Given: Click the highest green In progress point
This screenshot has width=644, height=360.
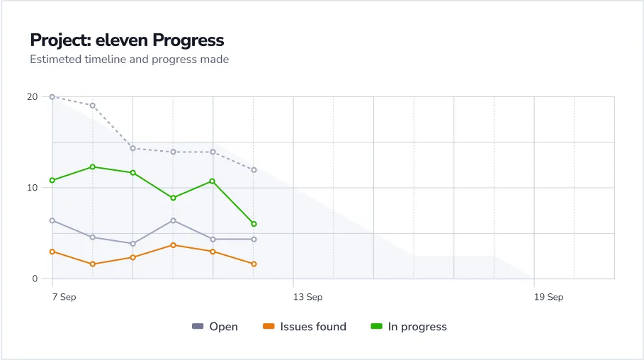Looking at the screenshot, I should click(x=93, y=167).
